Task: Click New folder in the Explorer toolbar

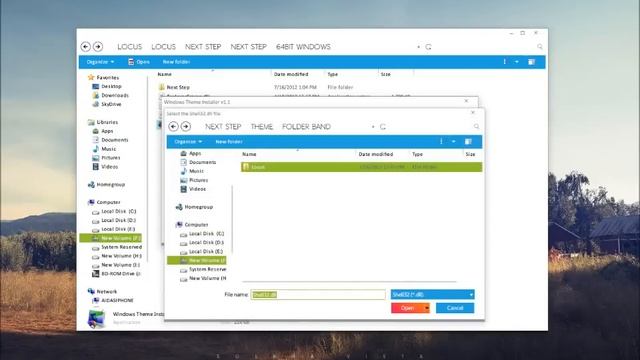Action: click(x=176, y=62)
